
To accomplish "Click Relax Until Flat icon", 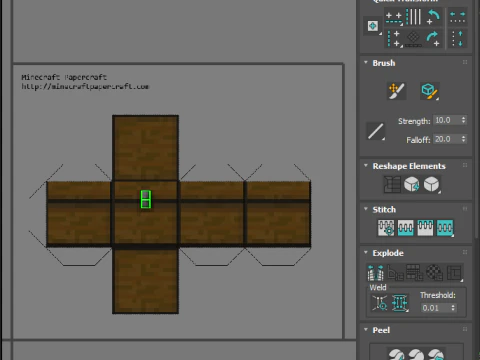I will pos(412,184).
